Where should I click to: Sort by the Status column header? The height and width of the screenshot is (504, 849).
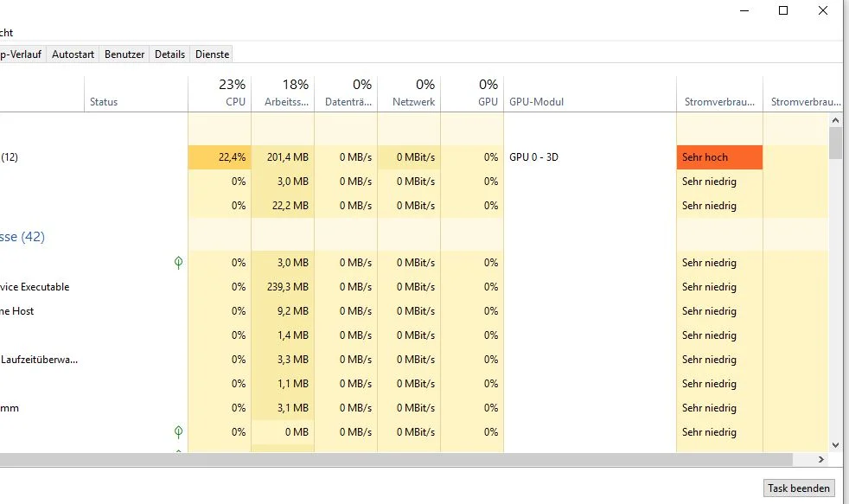[137, 93]
